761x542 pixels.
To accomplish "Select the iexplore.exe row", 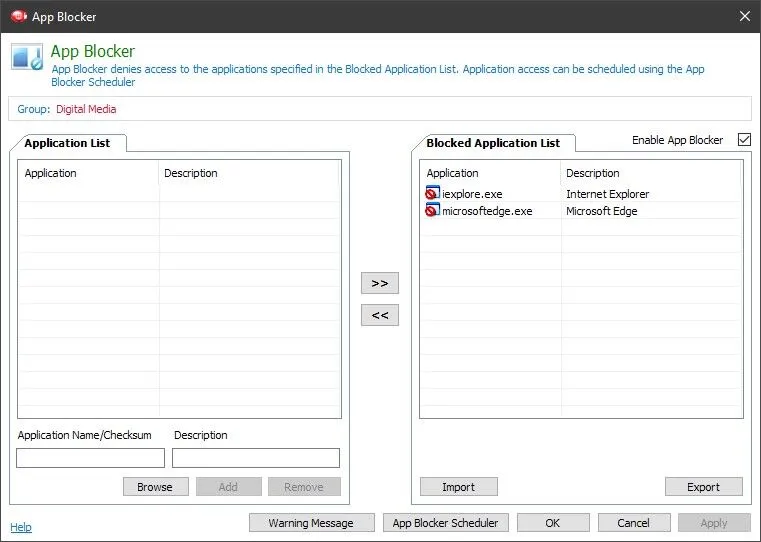I will tap(581, 194).
